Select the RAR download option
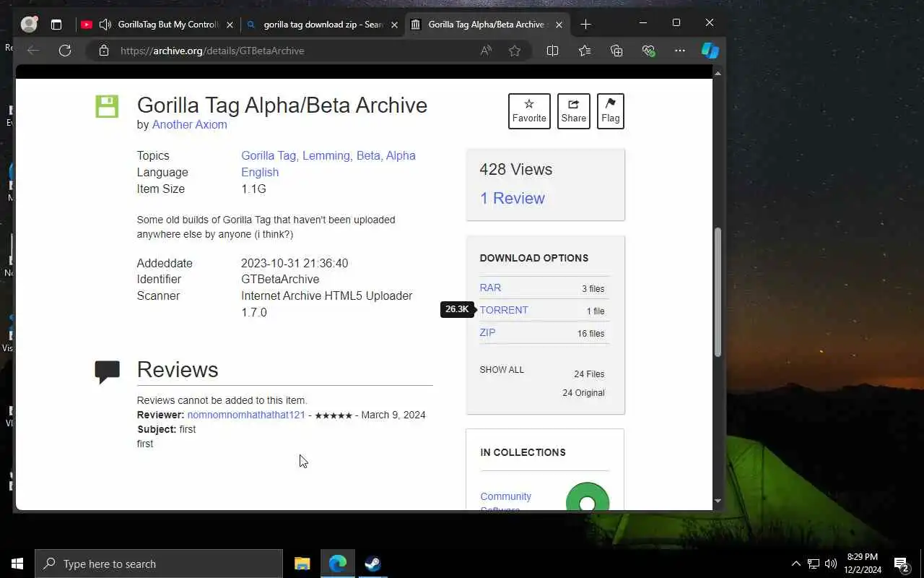This screenshot has height=578, width=924. (490, 288)
